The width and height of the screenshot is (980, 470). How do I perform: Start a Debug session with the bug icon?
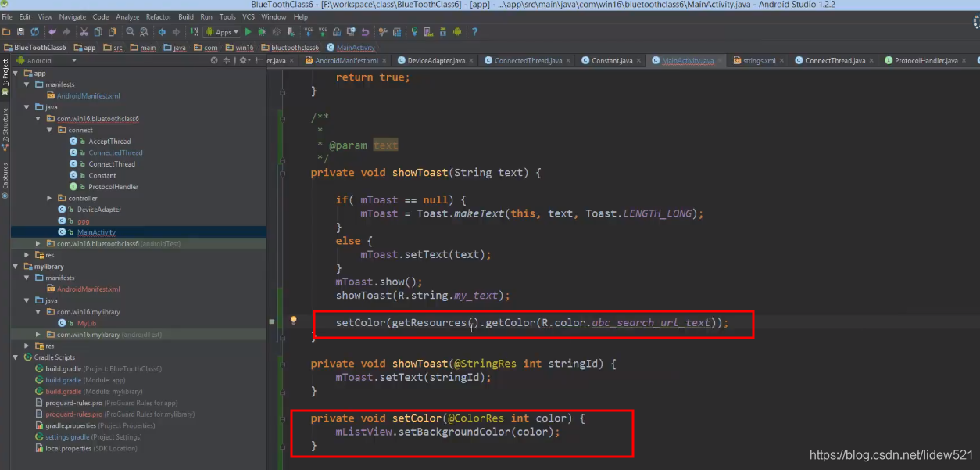pos(262,32)
